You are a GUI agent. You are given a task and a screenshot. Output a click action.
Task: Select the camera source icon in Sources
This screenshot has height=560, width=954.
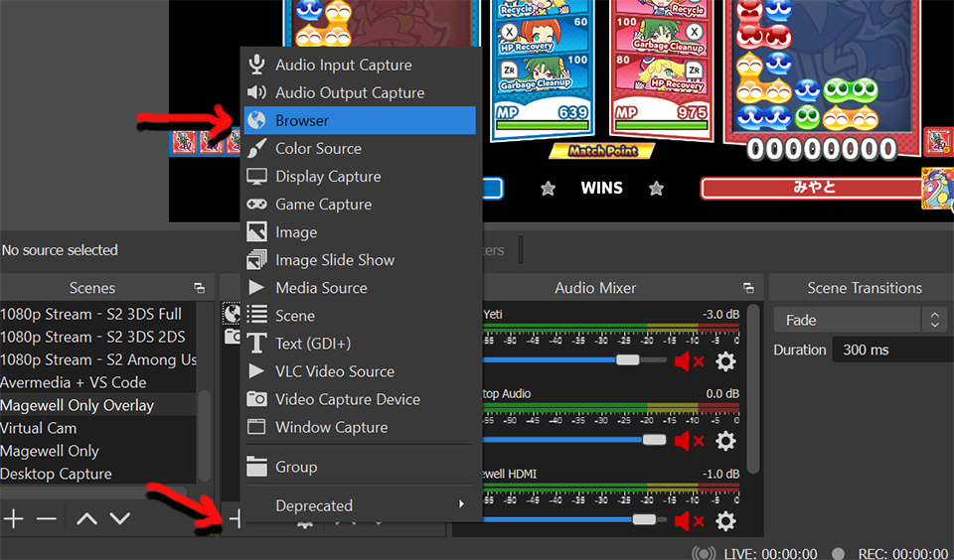pyautogui.click(x=232, y=337)
